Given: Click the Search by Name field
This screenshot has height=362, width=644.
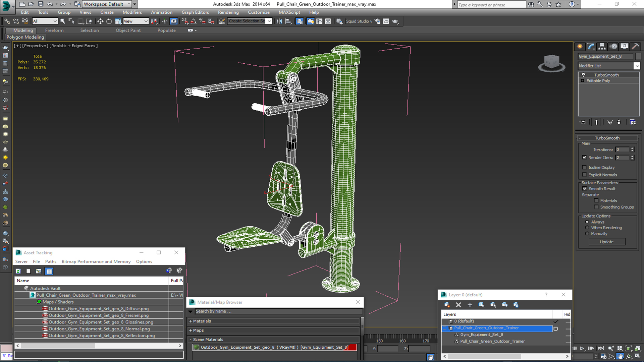Looking at the screenshot, I should pos(278,311).
